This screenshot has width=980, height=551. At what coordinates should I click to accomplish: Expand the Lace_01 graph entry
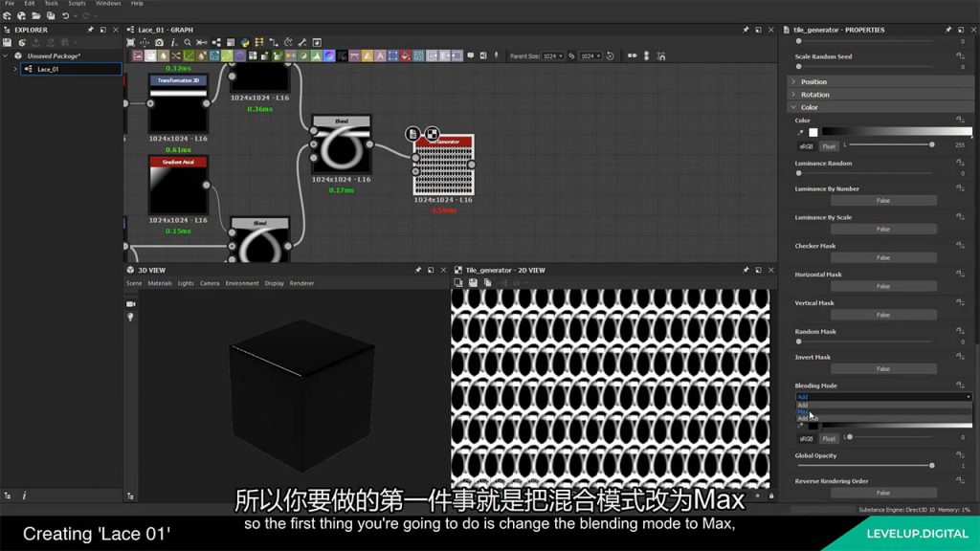15,69
